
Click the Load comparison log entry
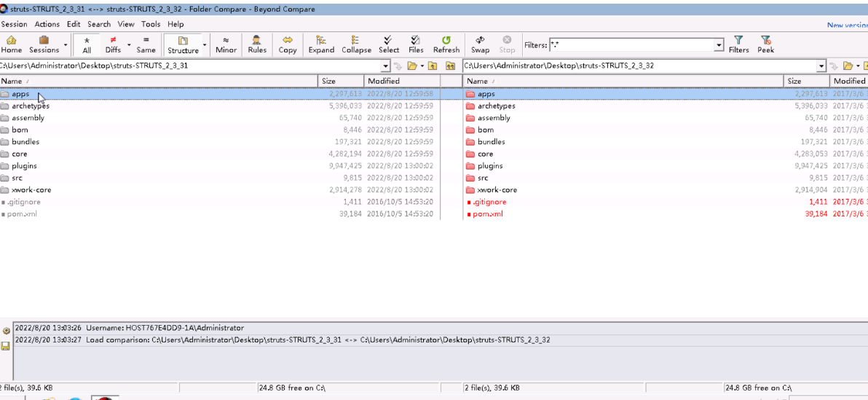click(441, 340)
